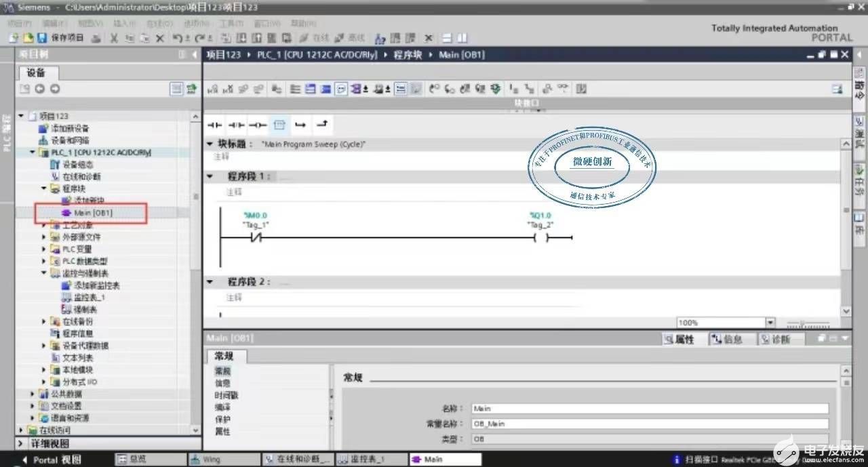Expand the 在线访问 tree node
Screen dimensions: 868x467
(21, 430)
